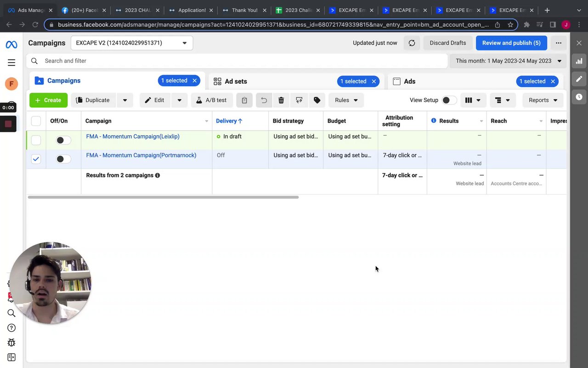Delete the selected campaign with the trash icon

(281, 100)
